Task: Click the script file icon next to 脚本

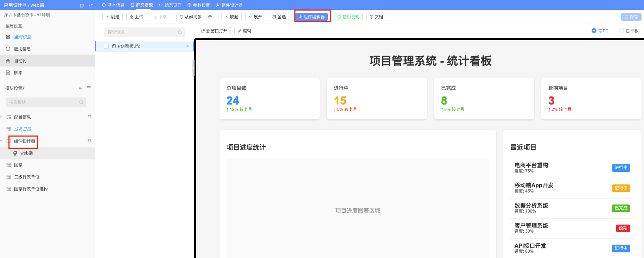Action: pyautogui.click(x=8, y=73)
